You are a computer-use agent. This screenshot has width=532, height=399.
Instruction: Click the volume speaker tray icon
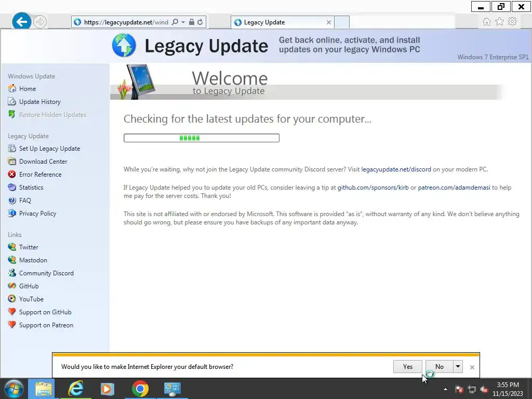[x=484, y=389]
